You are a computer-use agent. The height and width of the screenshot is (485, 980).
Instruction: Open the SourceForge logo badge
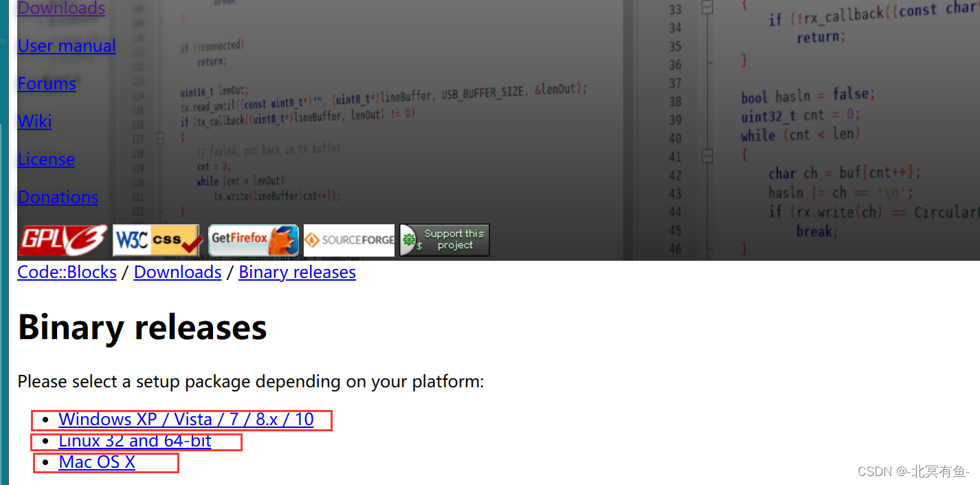pyautogui.click(x=349, y=240)
